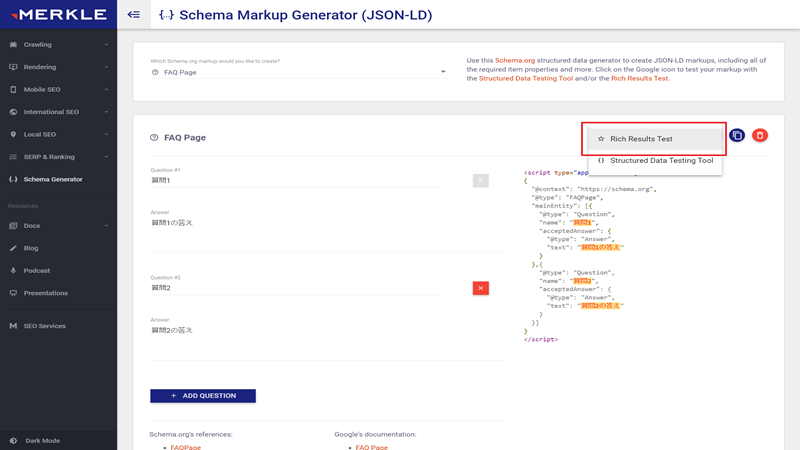800x450 pixels.
Task: Click the ADD QUESTION button
Action: coord(203,396)
